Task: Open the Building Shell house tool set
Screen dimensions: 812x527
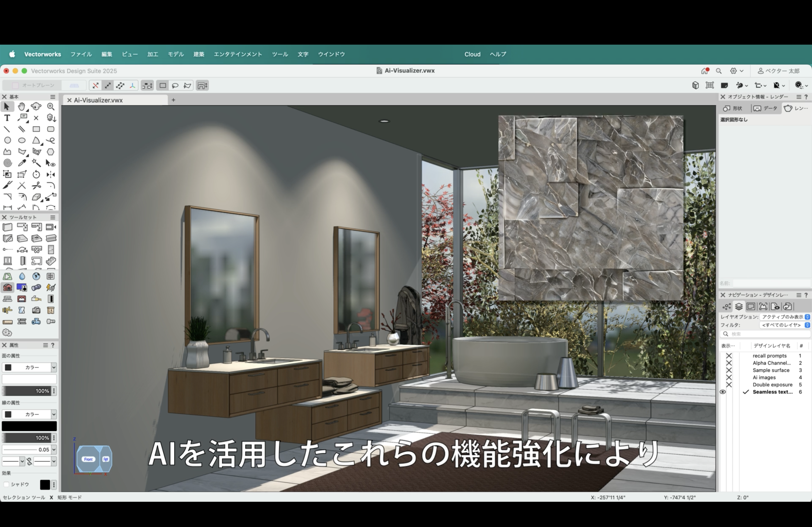Action: click(7, 287)
